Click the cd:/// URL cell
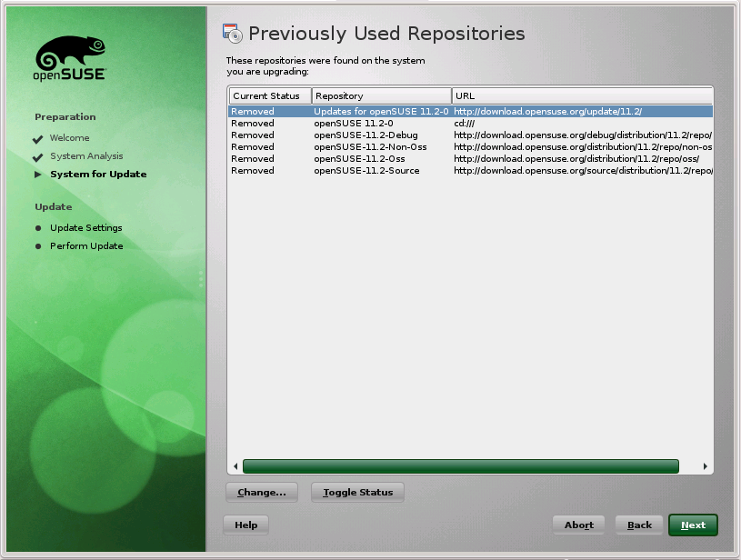This screenshot has width=741, height=560. click(464, 124)
